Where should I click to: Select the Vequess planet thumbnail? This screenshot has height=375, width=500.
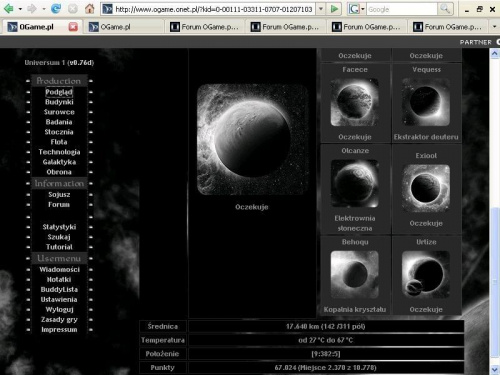click(x=426, y=102)
